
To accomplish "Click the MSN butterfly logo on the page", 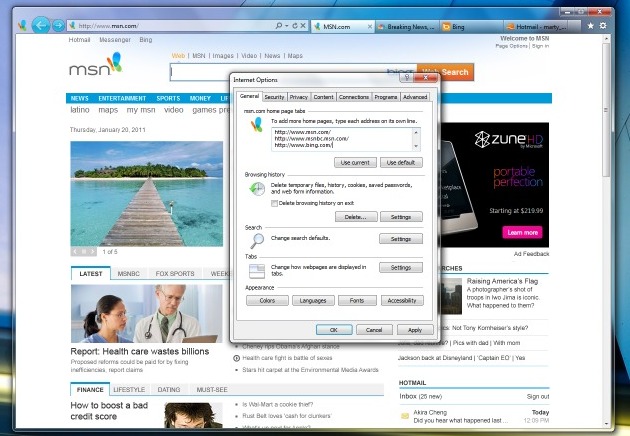I will point(116,62).
